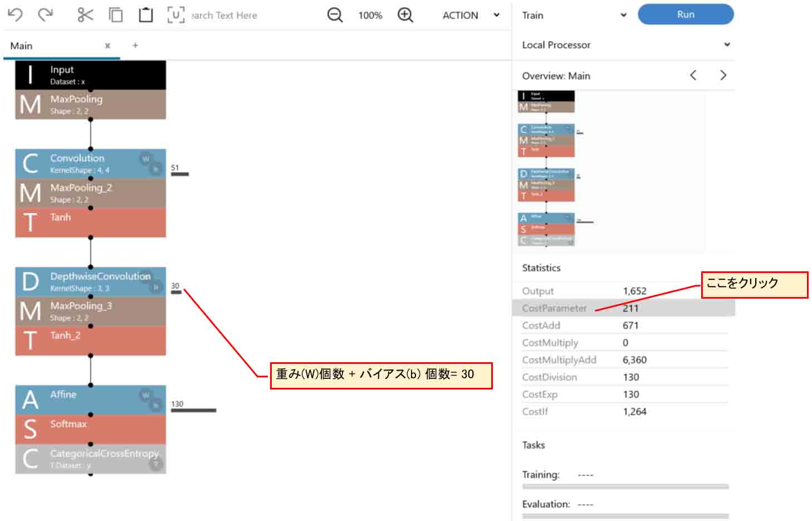Click the Paste clipboard icon

tap(145, 15)
